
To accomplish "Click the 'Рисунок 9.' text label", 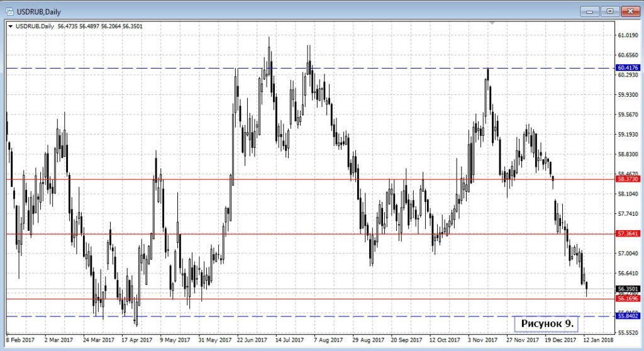I will coord(547,323).
